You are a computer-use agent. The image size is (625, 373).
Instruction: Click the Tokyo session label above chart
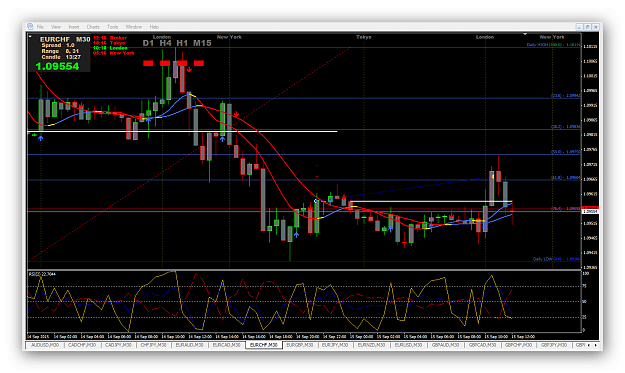(x=364, y=37)
